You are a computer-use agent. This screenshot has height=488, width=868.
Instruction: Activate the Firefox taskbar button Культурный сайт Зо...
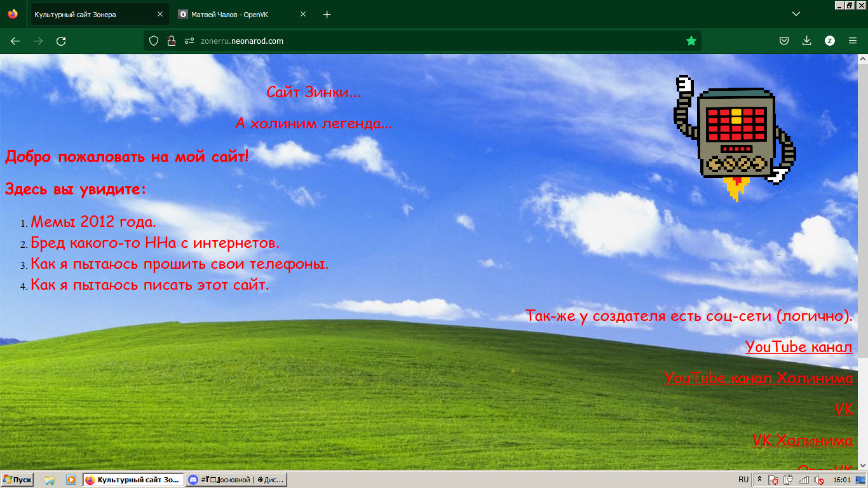click(x=133, y=480)
